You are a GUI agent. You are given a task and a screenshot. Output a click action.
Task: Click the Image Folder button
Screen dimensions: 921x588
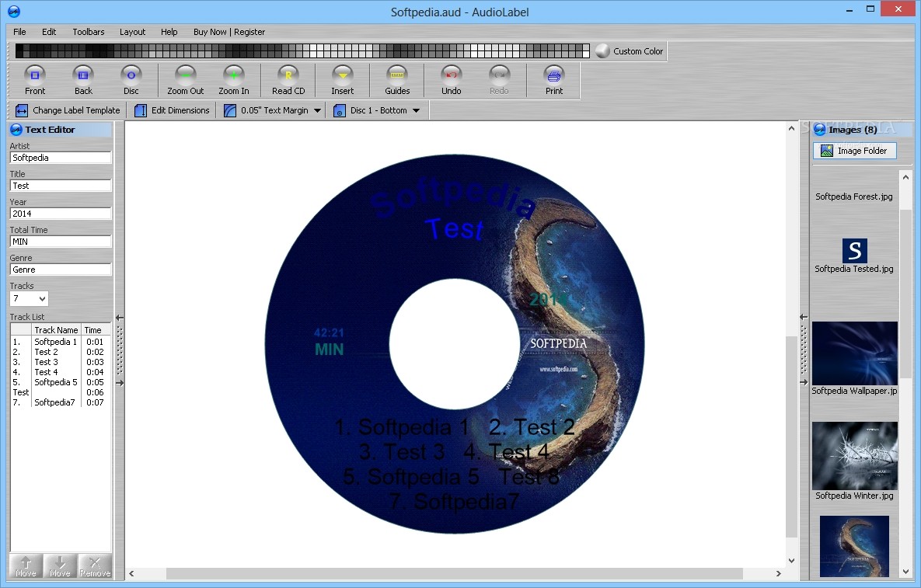coord(855,151)
